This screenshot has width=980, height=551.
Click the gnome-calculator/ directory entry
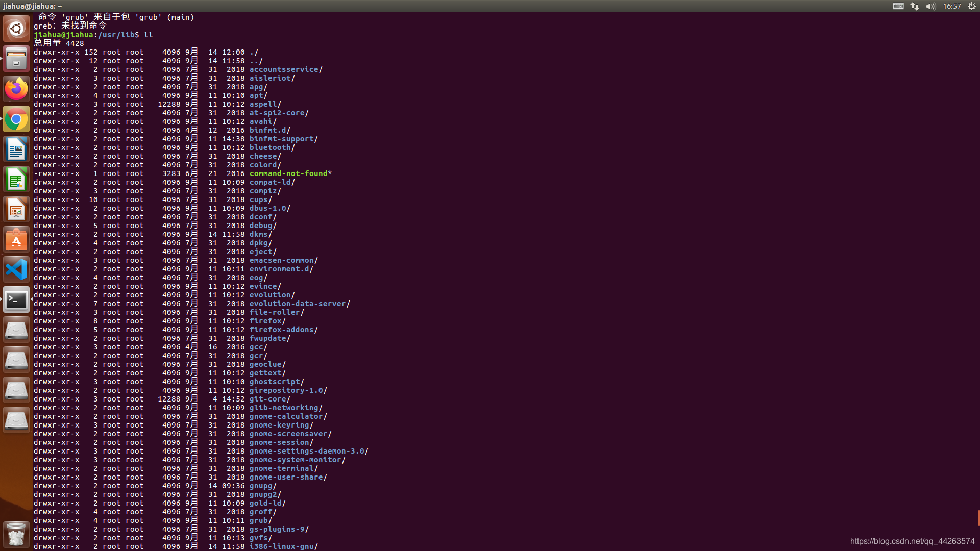click(x=288, y=416)
